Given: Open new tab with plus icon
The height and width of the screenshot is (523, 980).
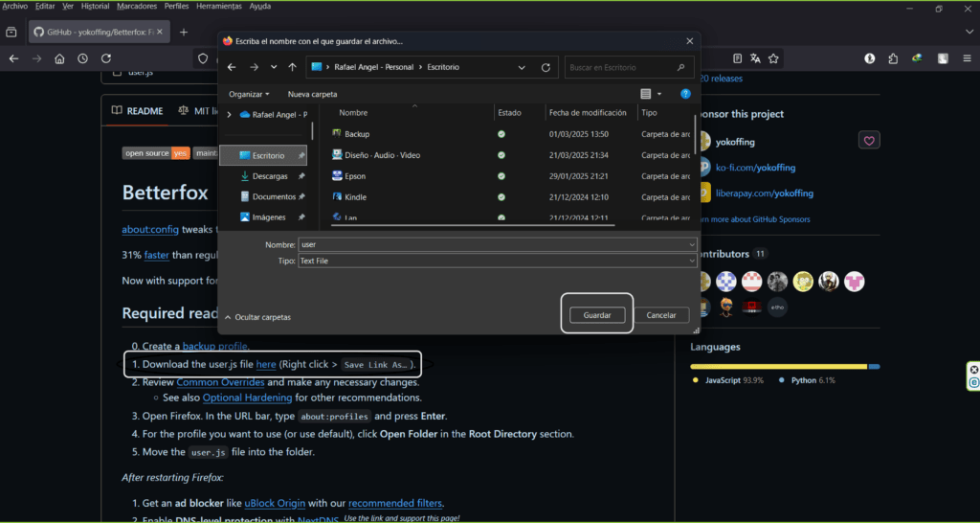Looking at the screenshot, I should [x=184, y=32].
